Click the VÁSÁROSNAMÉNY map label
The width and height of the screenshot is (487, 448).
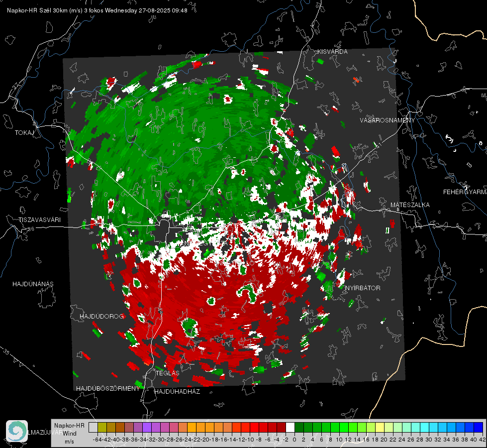point(388,120)
